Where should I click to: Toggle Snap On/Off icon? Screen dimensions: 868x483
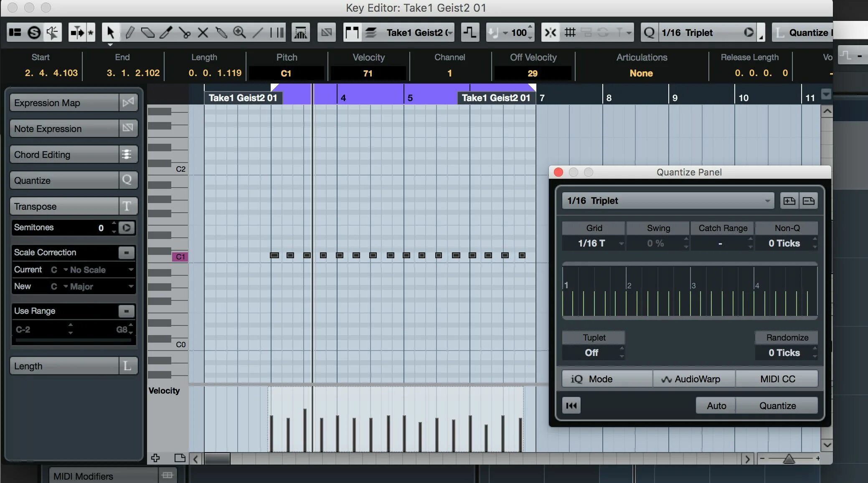point(551,32)
